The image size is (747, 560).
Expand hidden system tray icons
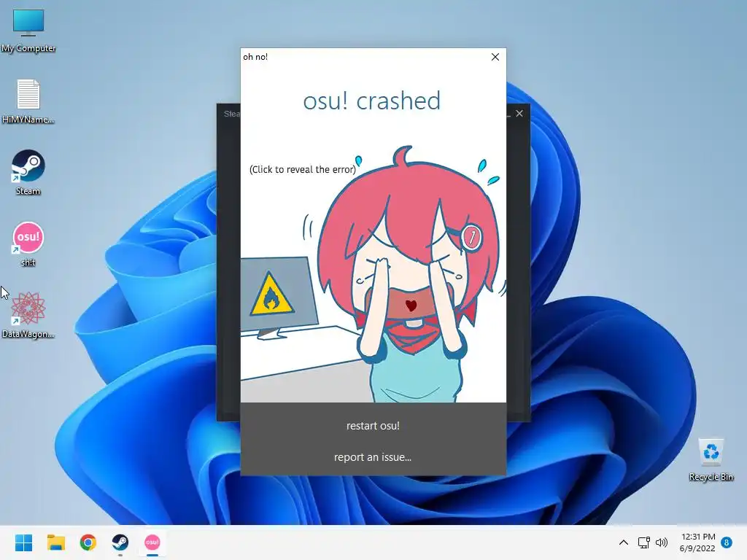[x=623, y=542]
